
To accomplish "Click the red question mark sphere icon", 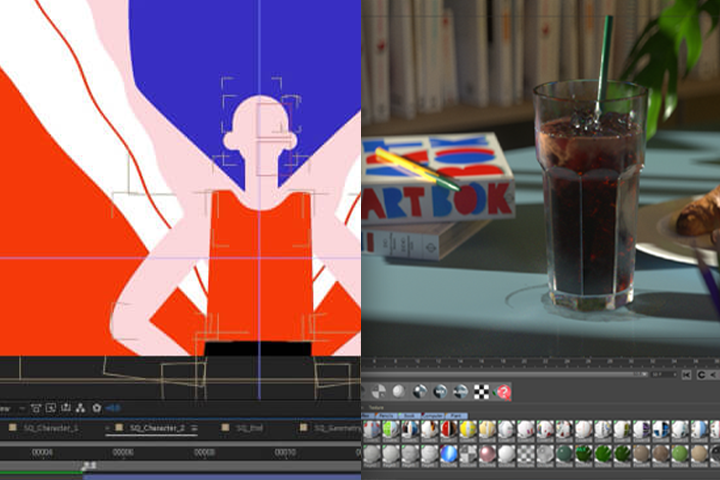I will coord(503,392).
